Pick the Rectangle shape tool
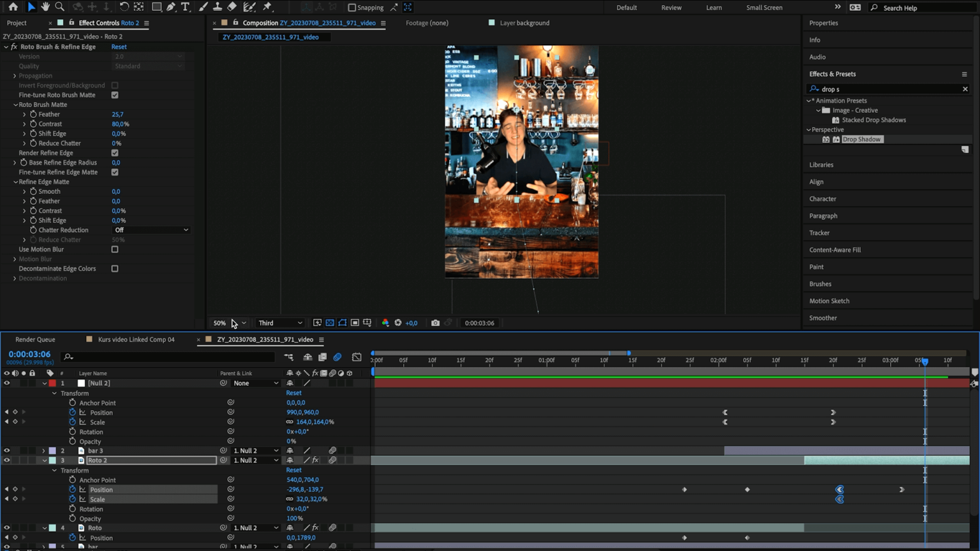The height and width of the screenshot is (551, 980). 156,7
